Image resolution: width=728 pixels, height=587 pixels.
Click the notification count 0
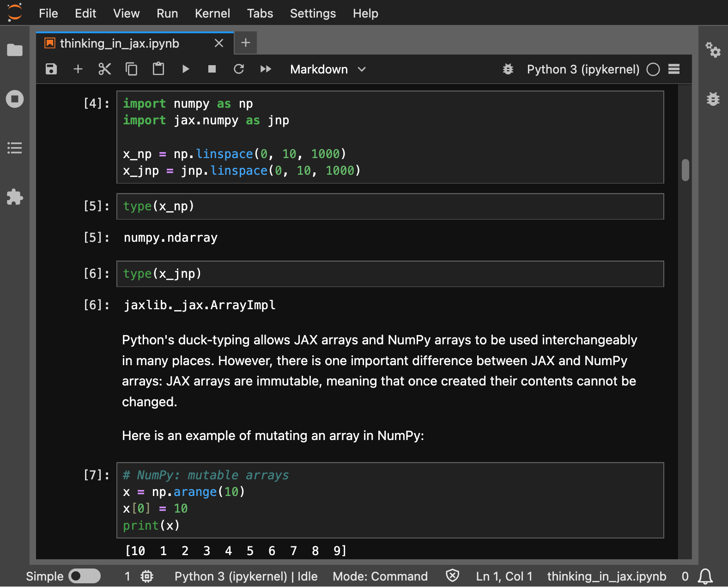pos(685,576)
